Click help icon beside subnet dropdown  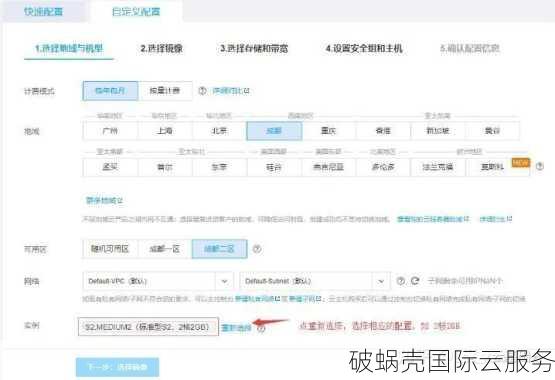(401, 281)
